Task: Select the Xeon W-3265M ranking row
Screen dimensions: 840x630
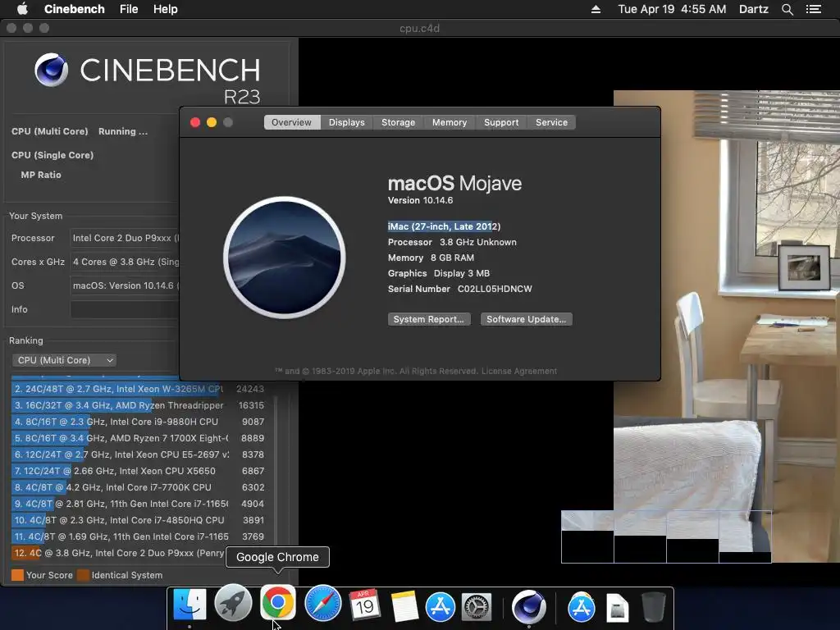Action: [138, 389]
